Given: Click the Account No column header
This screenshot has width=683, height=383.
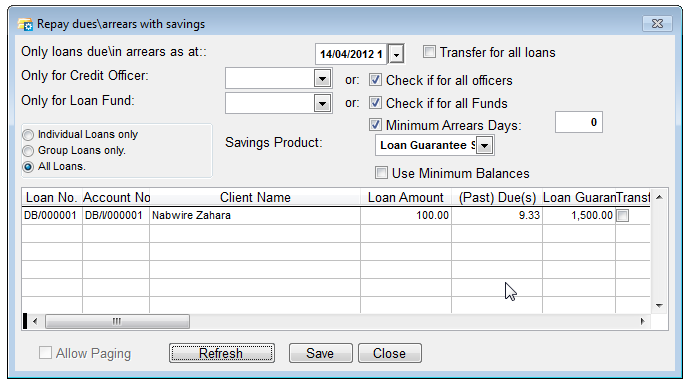Looking at the screenshot, I should pyautogui.click(x=116, y=197).
